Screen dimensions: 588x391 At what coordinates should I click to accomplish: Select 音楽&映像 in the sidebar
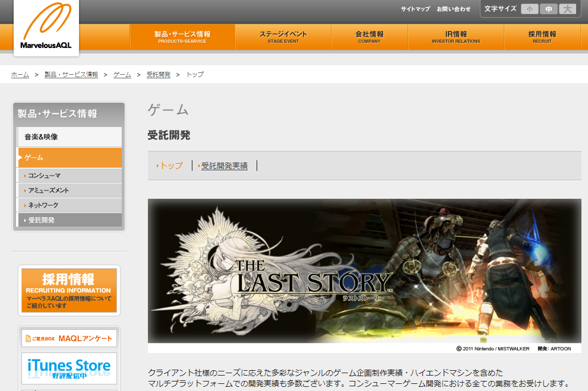click(x=69, y=136)
